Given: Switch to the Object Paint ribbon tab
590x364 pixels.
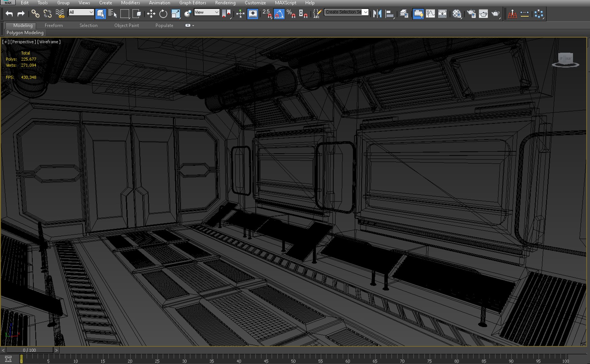Looking at the screenshot, I should (126, 25).
